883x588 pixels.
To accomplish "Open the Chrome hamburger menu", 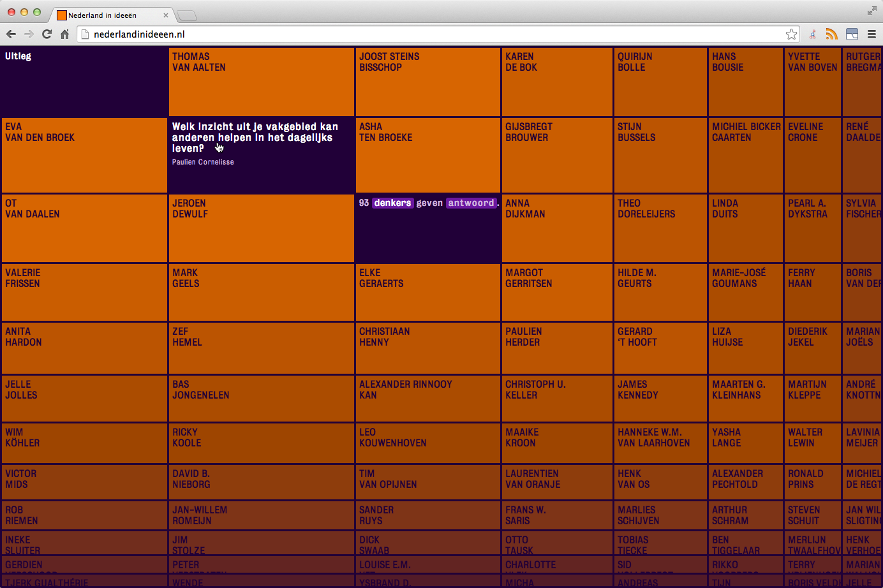I will click(872, 34).
